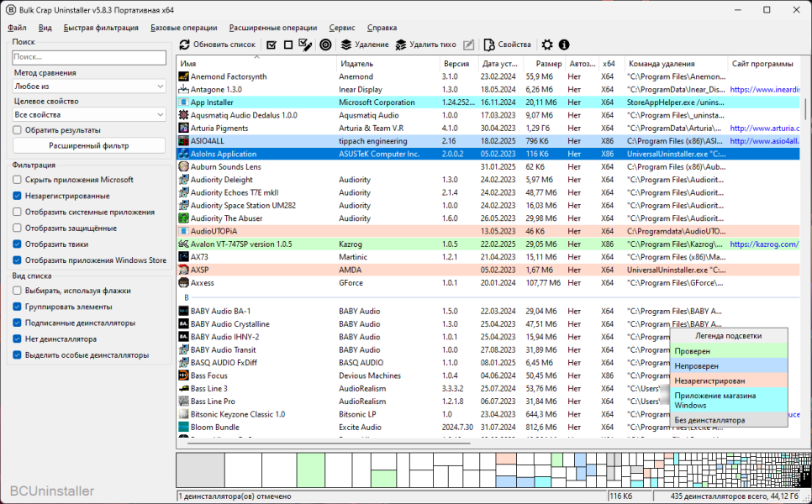
Task: Sort by the Размер column header
Action: [544, 64]
